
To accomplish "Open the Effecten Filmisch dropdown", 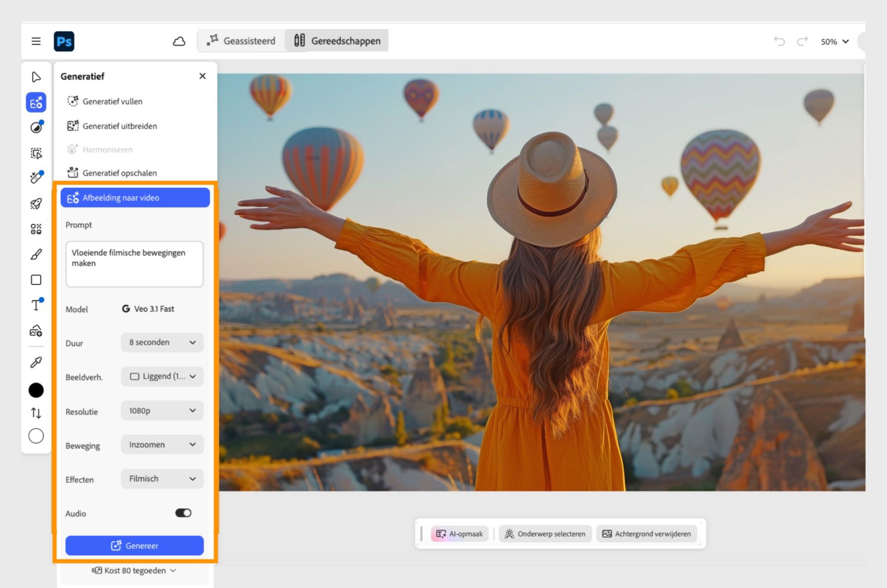I will click(162, 479).
